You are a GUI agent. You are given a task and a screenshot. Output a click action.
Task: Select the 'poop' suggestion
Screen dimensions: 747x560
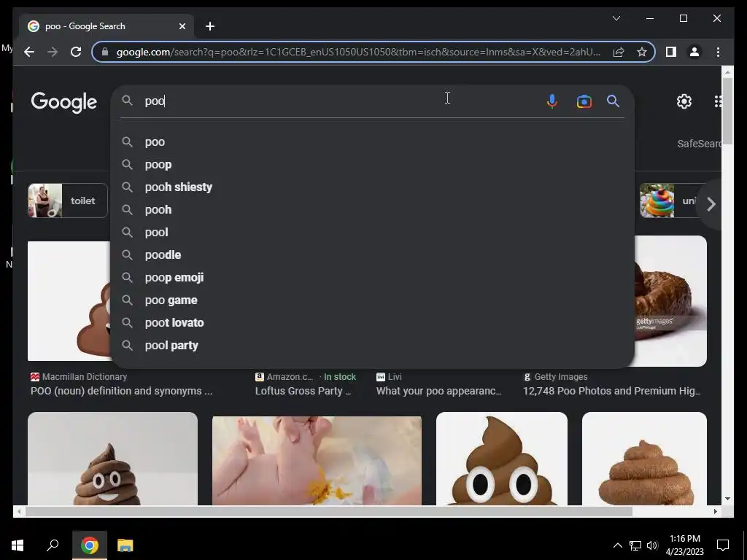point(372,164)
